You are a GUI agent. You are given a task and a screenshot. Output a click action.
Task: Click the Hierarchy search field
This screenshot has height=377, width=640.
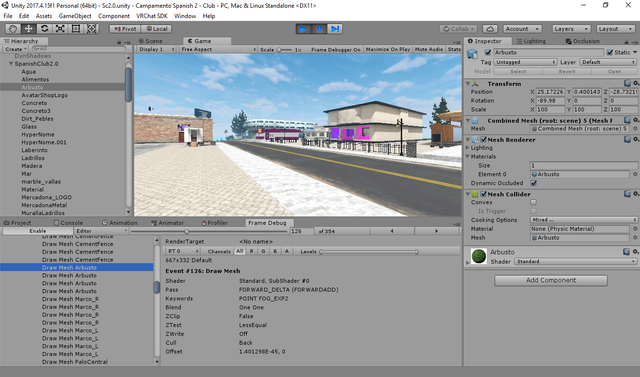78,49
